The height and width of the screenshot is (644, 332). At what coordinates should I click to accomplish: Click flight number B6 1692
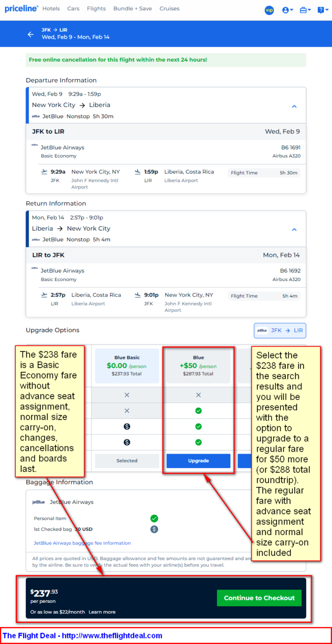tap(290, 271)
